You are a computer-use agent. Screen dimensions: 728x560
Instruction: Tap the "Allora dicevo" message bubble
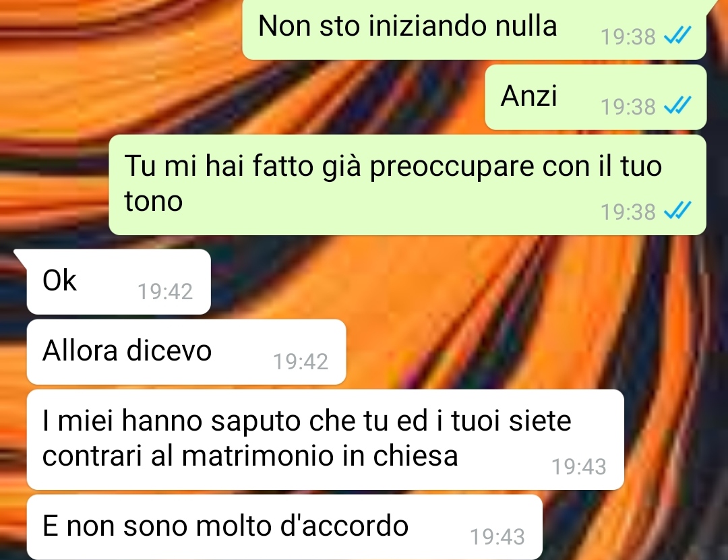(x=187, y=352)
